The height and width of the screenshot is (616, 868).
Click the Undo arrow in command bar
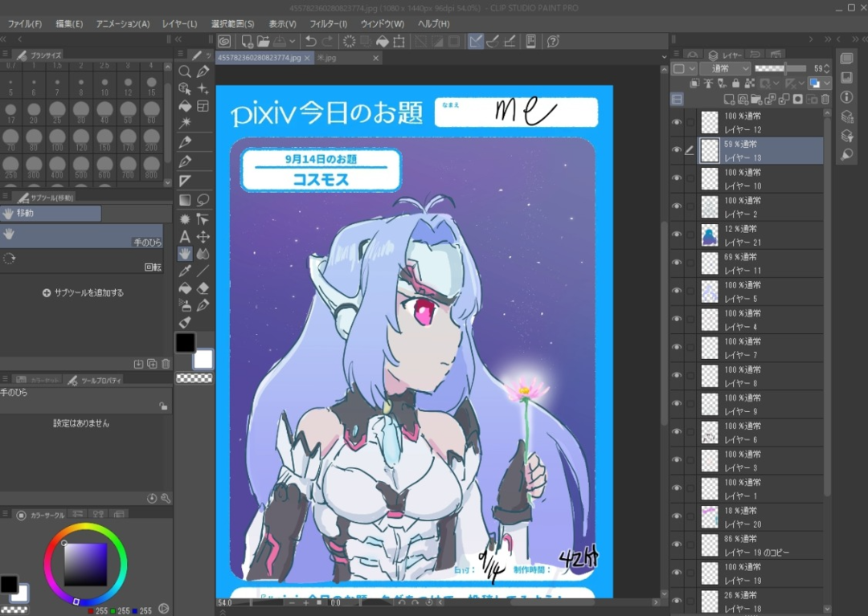pyautogui.click(x=310, y=41)
